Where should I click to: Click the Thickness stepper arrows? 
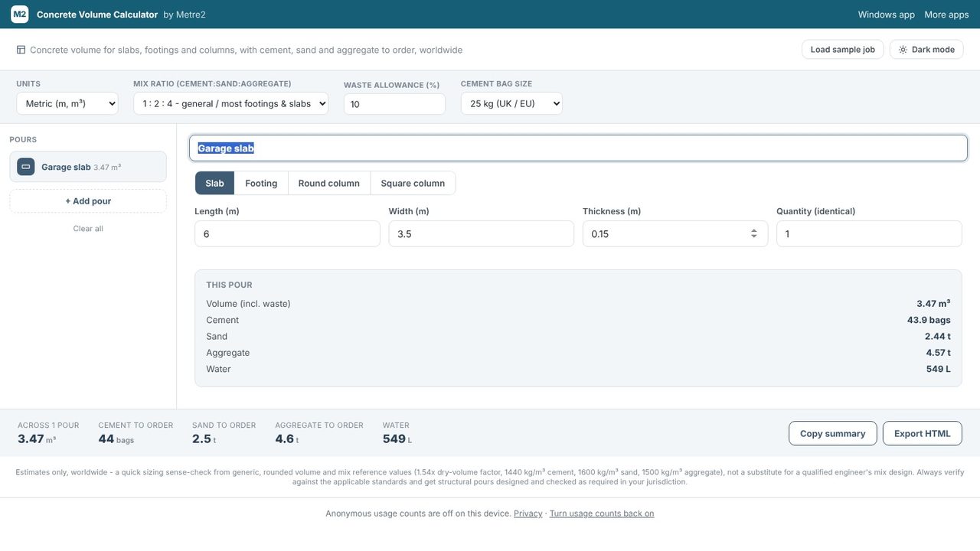[x=754, y=234]
